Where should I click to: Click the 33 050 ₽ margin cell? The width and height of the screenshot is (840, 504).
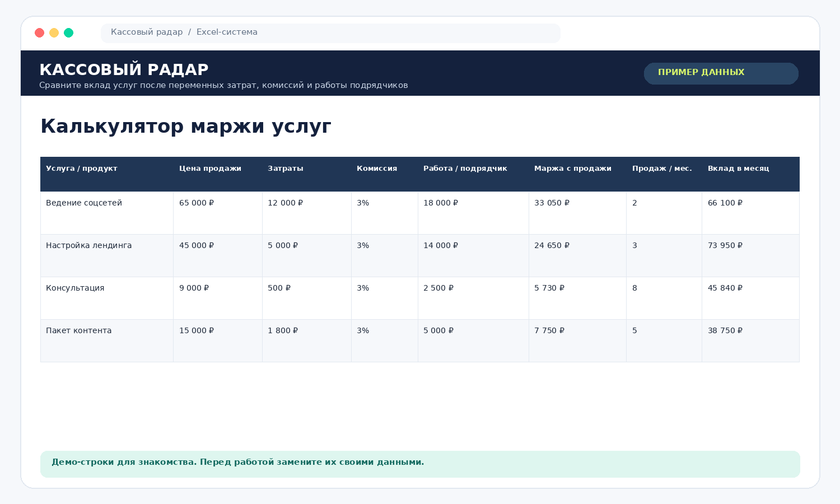point(578,213)
